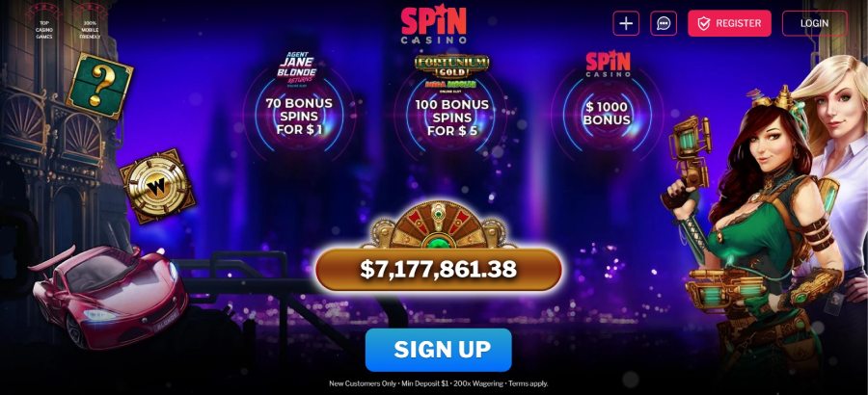The image size is (868, 395).
Task: Select the green question mark tile
Action: tap(99, 86)
